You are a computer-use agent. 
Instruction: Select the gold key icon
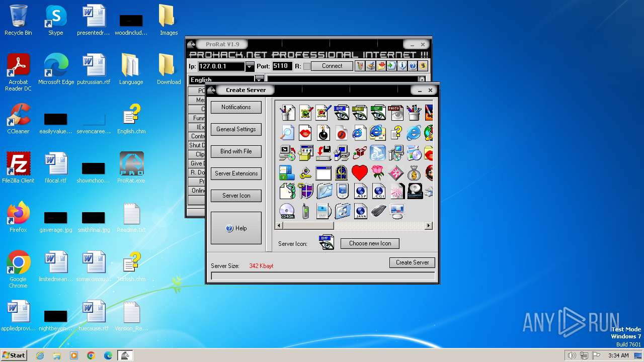[305, 172]
